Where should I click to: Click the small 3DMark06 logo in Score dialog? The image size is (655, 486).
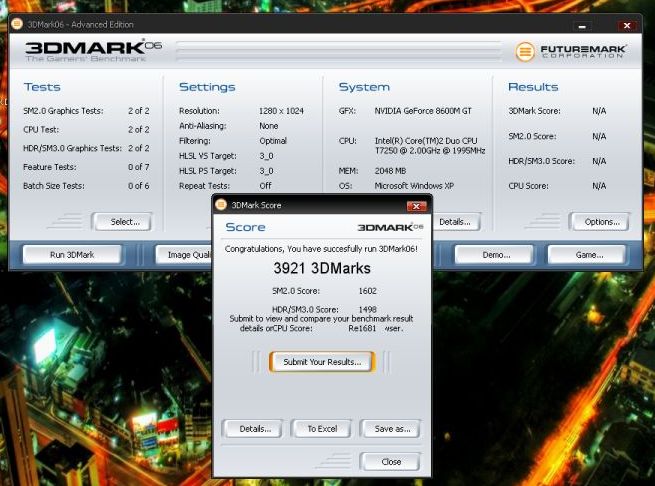390,227
